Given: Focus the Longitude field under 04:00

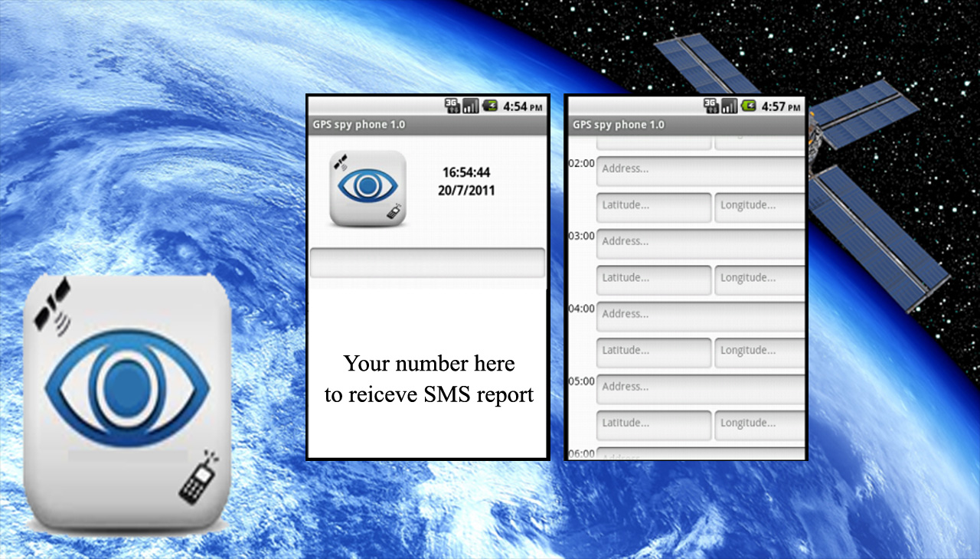Looking at the screenshot, I should 759,352.
